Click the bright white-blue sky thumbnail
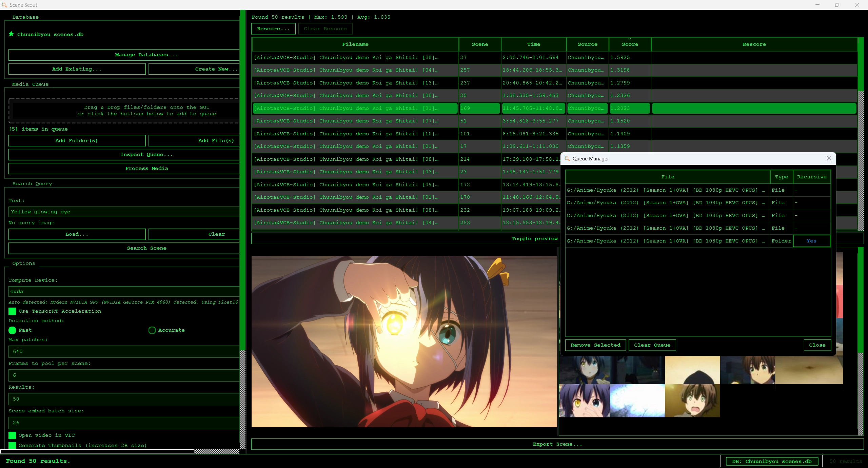This screenshot has height=468, width=868. tap(637, 400)
